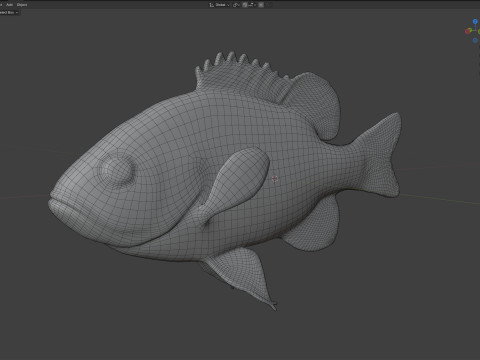Viewport: 480px width, 360px height.
Task: Open the Add menu in viewport header
Action: (x=9, y=5)
